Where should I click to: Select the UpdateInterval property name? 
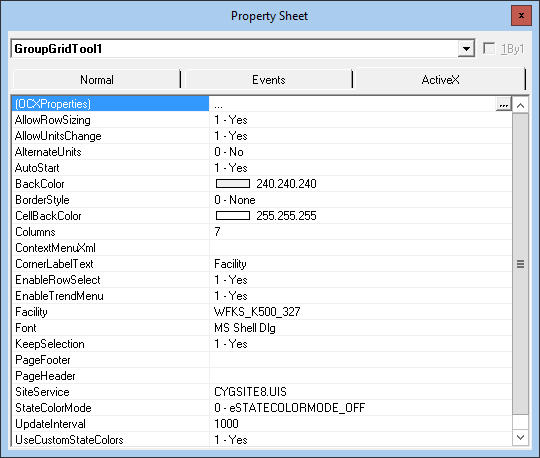click(50, 424)
